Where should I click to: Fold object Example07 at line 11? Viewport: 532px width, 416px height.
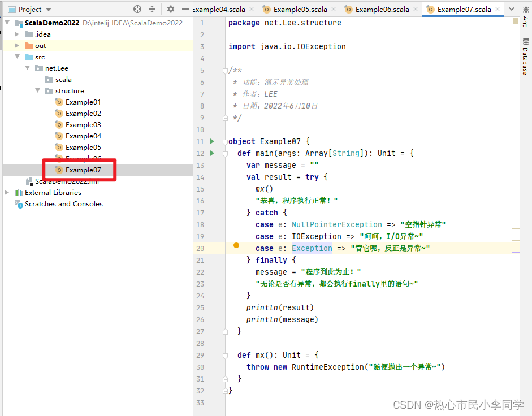coord(225,142)
